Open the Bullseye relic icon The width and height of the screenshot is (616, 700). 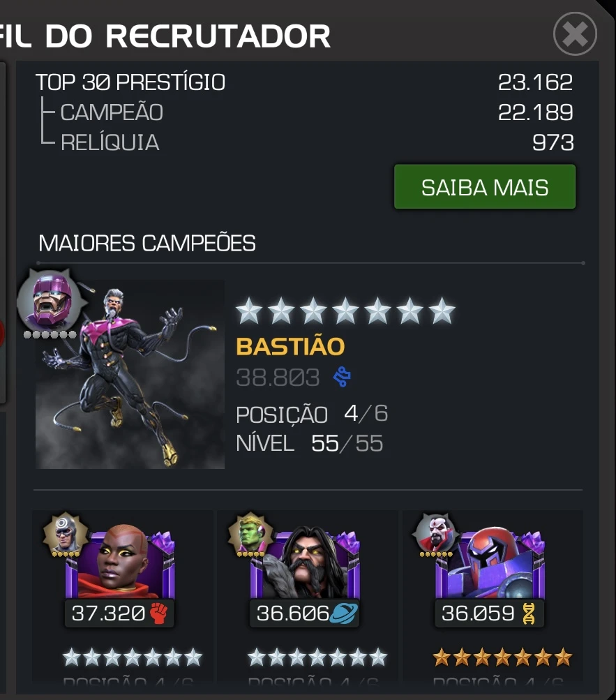tap(65, 533)
